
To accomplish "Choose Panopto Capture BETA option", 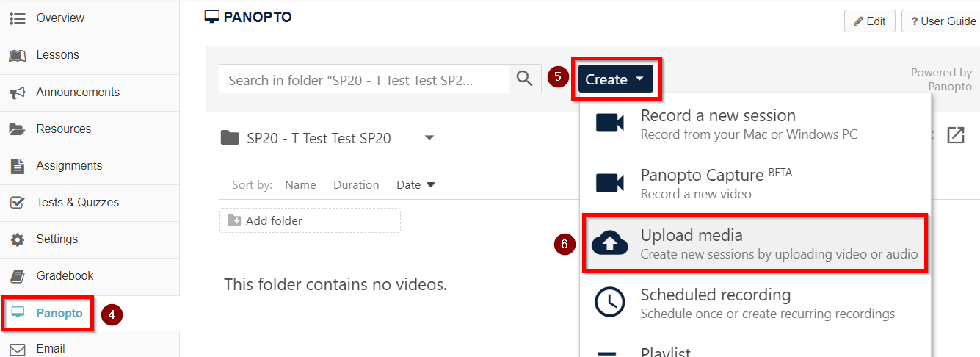I will click(x=755, y=184).
